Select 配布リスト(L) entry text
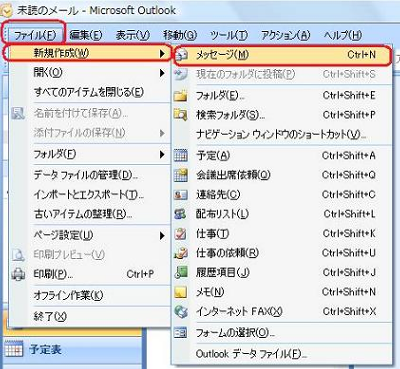Viewport: 400px width, 369px height. tap(222, 214)
